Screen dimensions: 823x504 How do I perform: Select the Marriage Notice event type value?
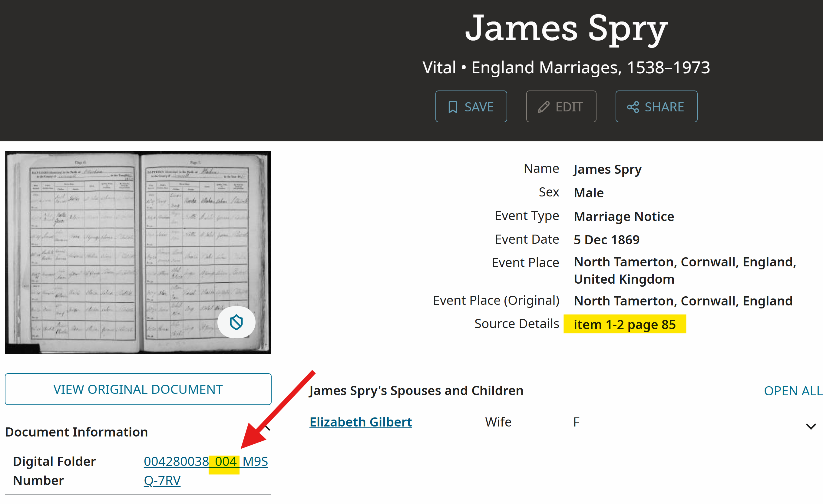tap(624, 216)
